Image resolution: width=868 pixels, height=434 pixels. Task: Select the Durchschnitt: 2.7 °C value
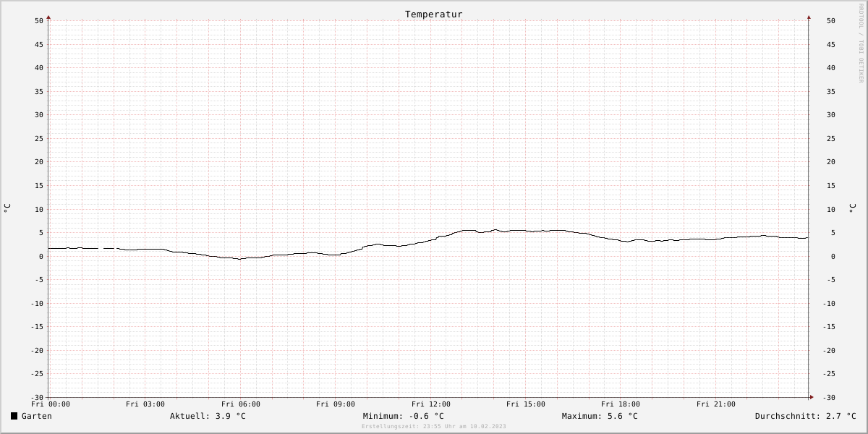[806, 416]
